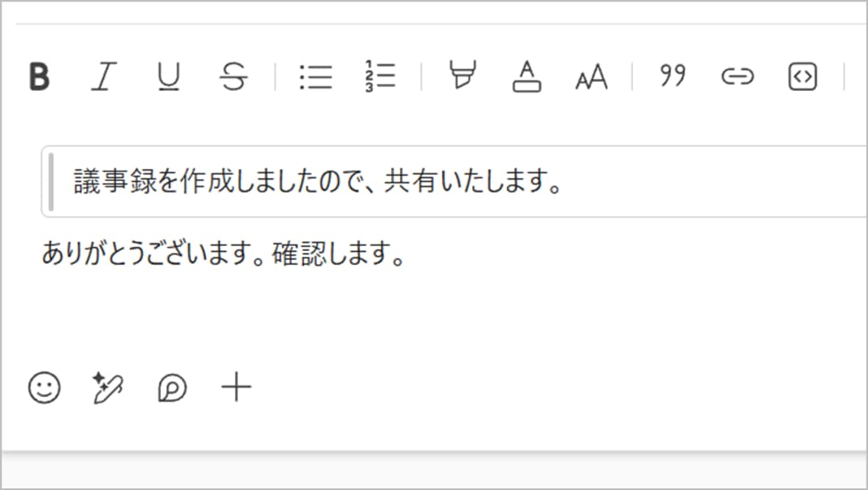Apply strikethrough to text
This screenshot has height=490, width=868.
coord(233,77)
